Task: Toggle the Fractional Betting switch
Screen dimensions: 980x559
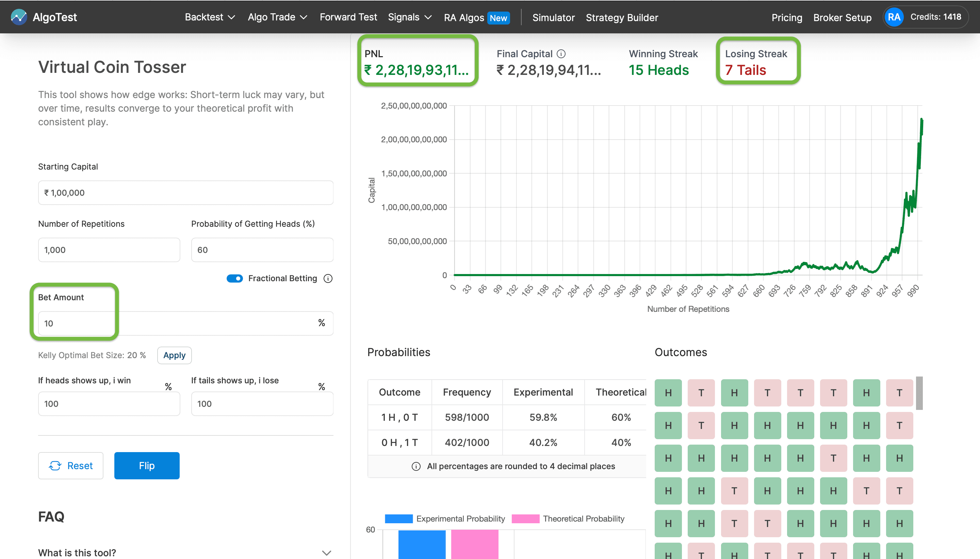Action: (234, 278)
